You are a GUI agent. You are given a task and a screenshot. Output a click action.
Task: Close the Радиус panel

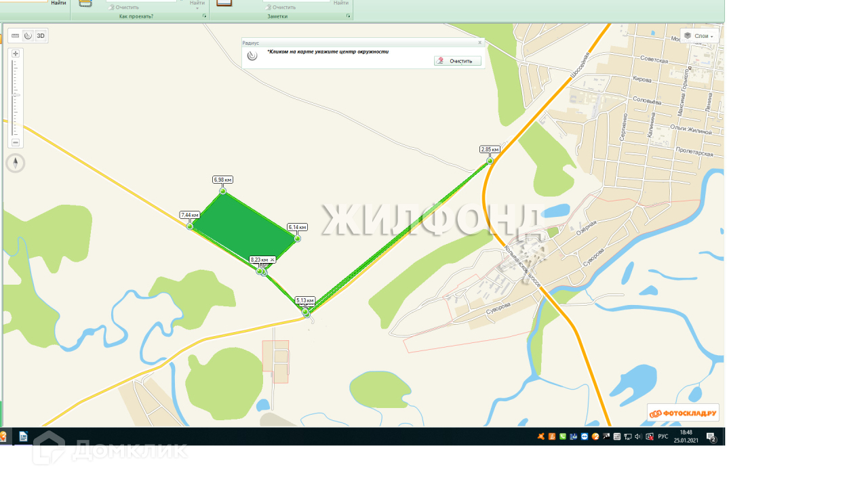pyautogui.click(x=480, y=43)
